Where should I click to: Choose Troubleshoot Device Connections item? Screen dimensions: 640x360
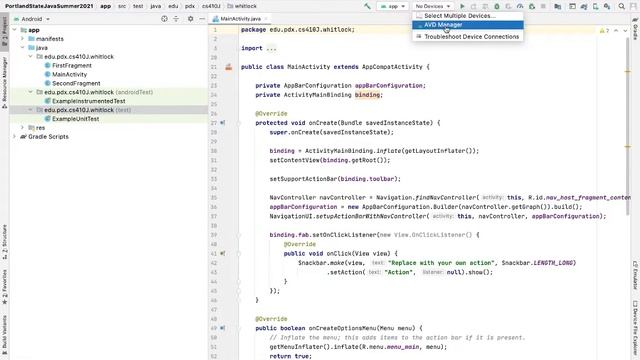(x=468, y=37)
